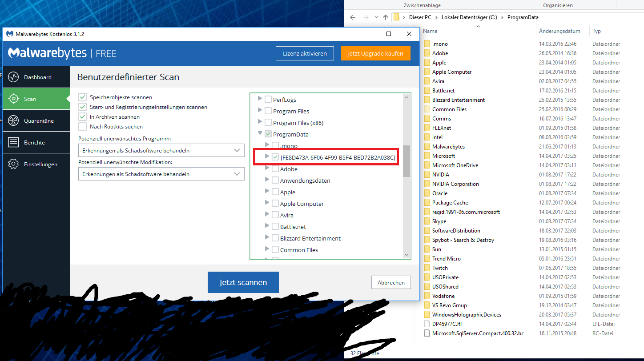This screenshot has width=644, height=361.
Task: Switch to the Quarantäne section
Action: tap(36, 120)
